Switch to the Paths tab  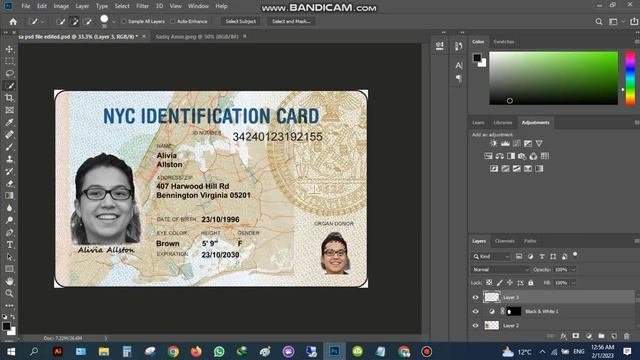click(530, 241)
